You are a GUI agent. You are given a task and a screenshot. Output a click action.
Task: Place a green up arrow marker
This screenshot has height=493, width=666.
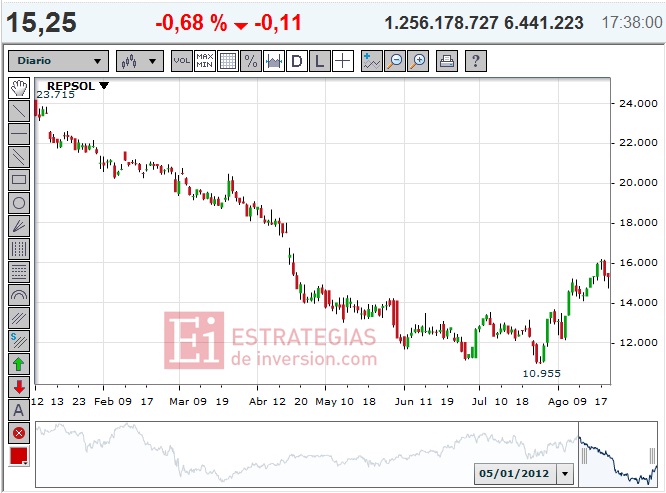pyautogui.click(x=19, y=364)
